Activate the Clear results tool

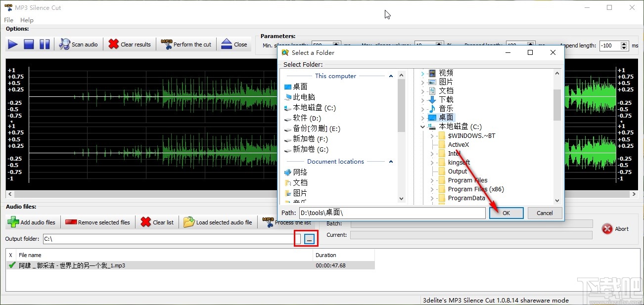pyautogui.click(x=130, y=44)
